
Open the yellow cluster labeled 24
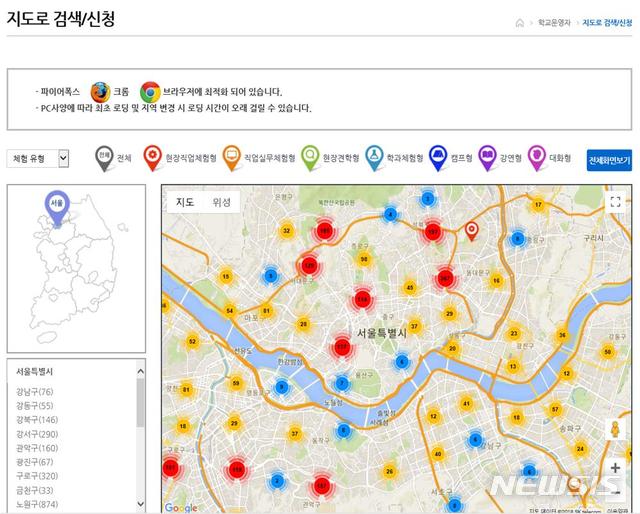[580, 449]
